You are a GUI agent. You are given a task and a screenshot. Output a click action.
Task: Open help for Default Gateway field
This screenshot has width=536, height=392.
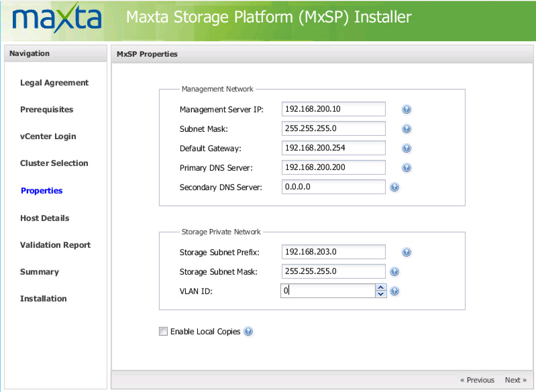coord(406,148)
